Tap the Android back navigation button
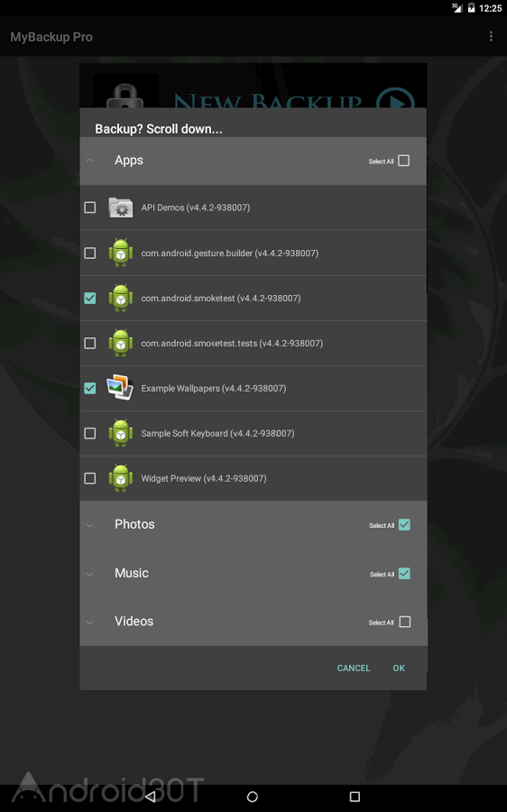 tap(150, 797)
